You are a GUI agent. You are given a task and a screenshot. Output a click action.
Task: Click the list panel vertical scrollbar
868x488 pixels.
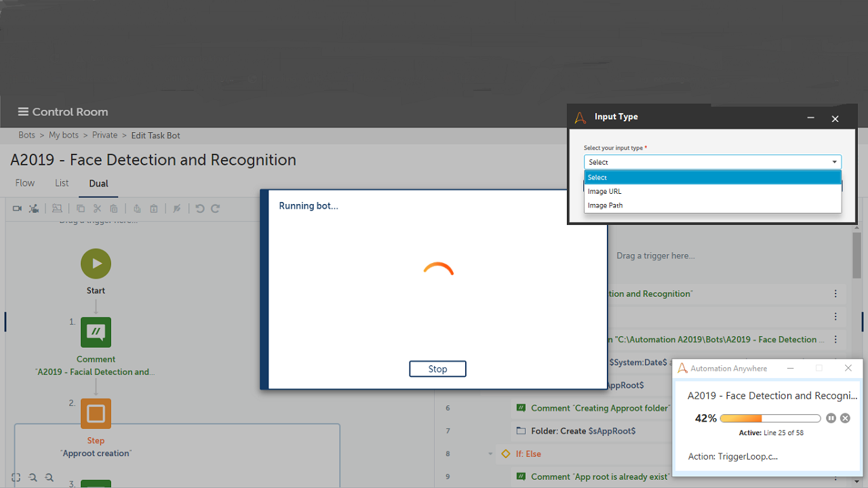click(856, 254)
